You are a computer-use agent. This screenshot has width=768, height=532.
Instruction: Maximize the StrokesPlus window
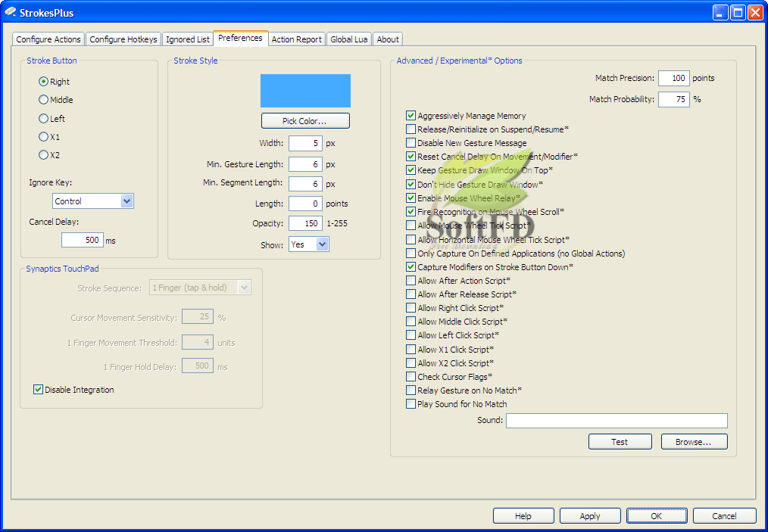pyautogui.click(x=738, y=12)
